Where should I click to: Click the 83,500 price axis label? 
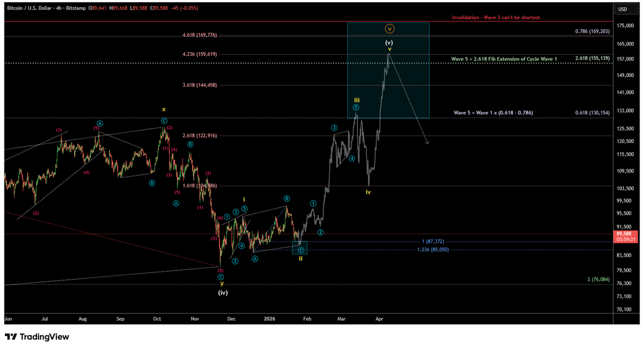click(625, 255)
